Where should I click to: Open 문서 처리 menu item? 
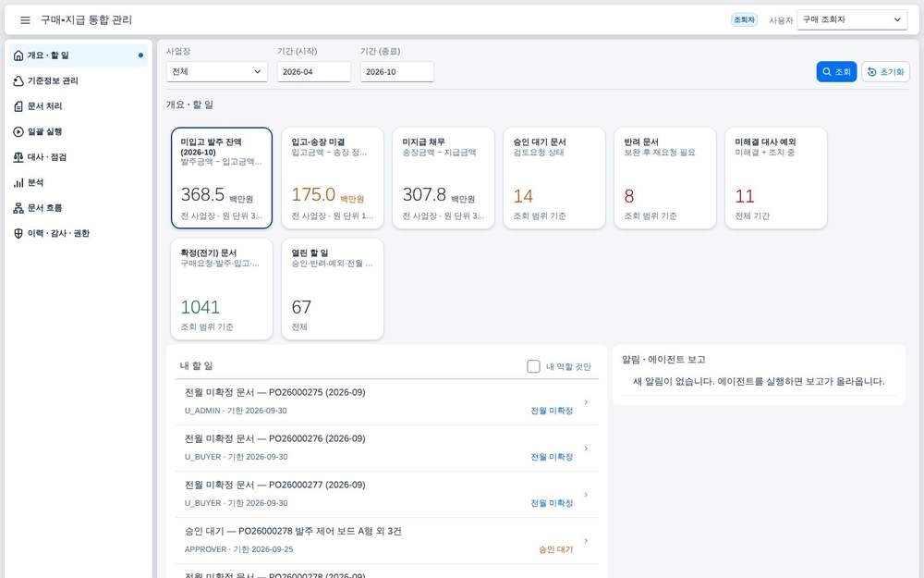point(79,106)
